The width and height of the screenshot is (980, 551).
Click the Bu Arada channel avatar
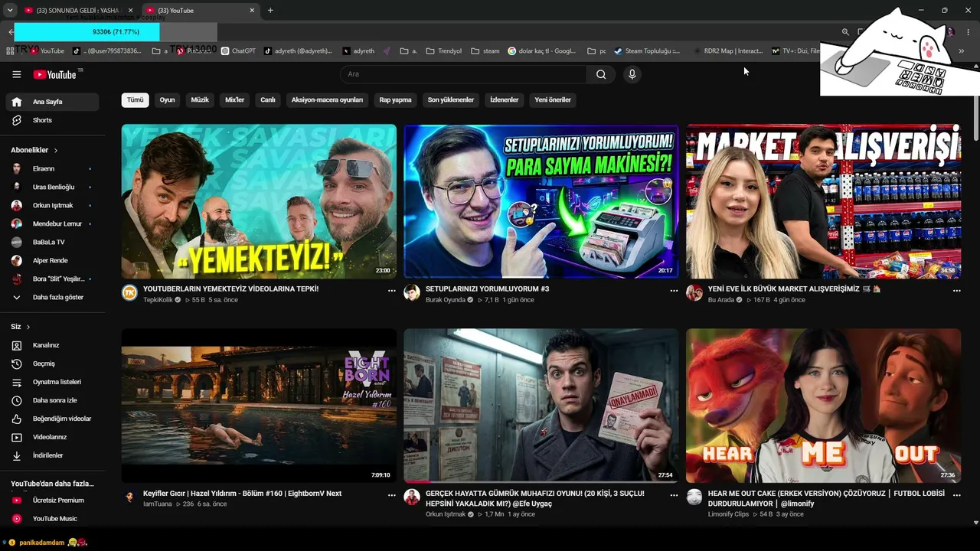tap(694, 292)
